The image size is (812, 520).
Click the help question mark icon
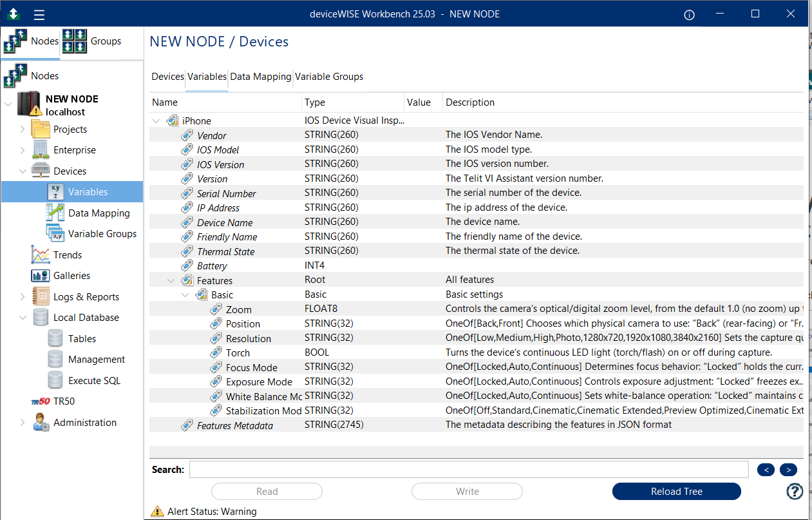795,491
